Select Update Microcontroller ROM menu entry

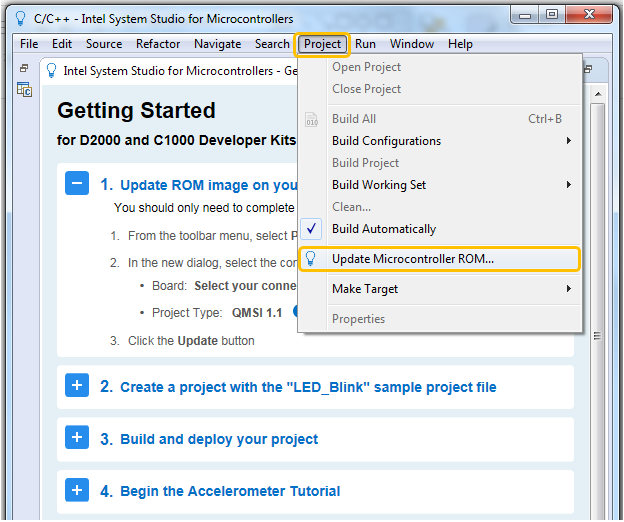[x=413, y=259]
